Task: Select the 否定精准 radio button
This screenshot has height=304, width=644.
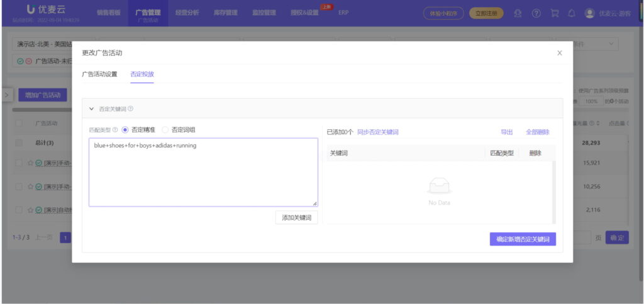Action: pyautogui.click(x=125, y=130)
